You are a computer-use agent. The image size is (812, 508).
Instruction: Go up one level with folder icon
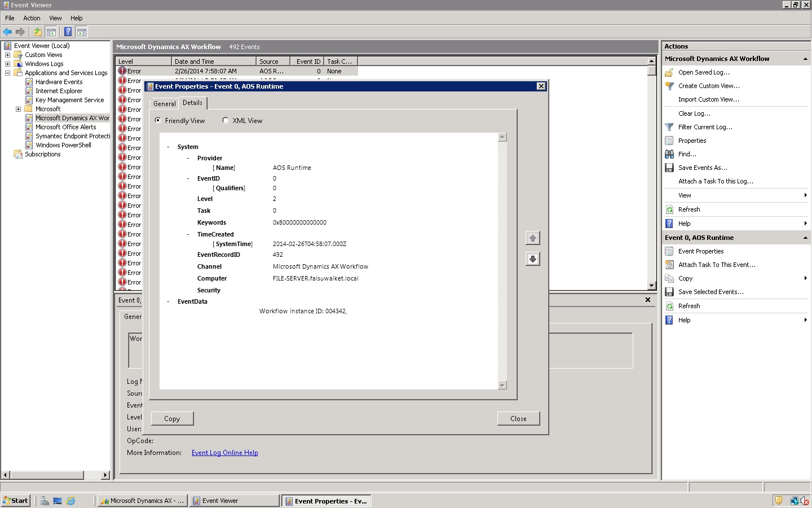pos(37,32)
